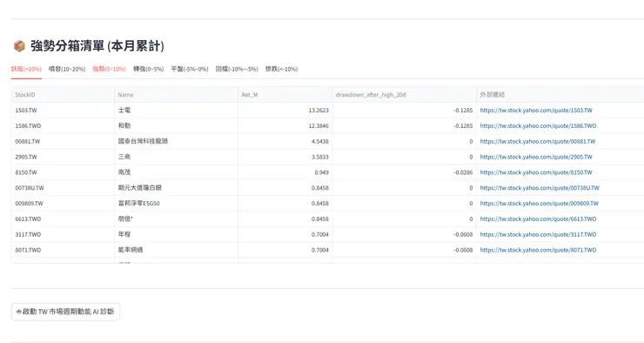The height and width of the screenshot is (343, 644).
Task: Select the Ret_M value 4.5438
Action: pyautogui.click(x=285, y=141)
